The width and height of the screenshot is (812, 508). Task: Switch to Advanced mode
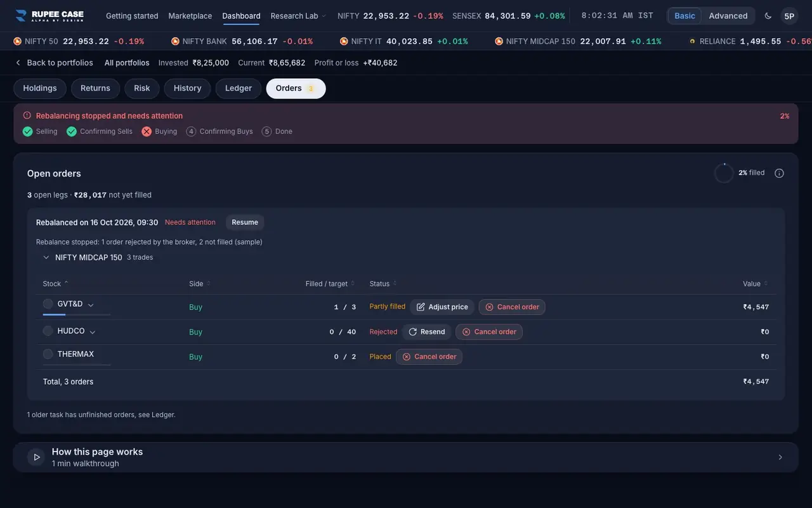728,16
